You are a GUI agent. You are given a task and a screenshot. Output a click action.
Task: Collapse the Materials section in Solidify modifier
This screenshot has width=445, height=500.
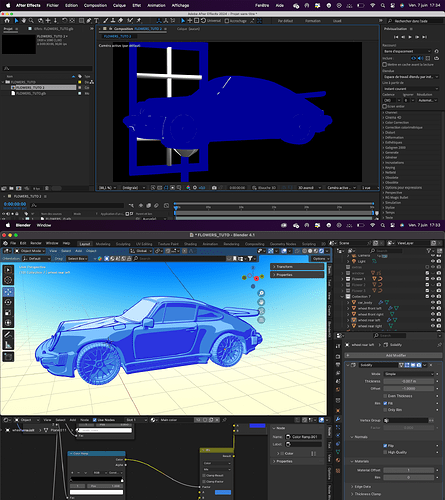click(360, 461)
